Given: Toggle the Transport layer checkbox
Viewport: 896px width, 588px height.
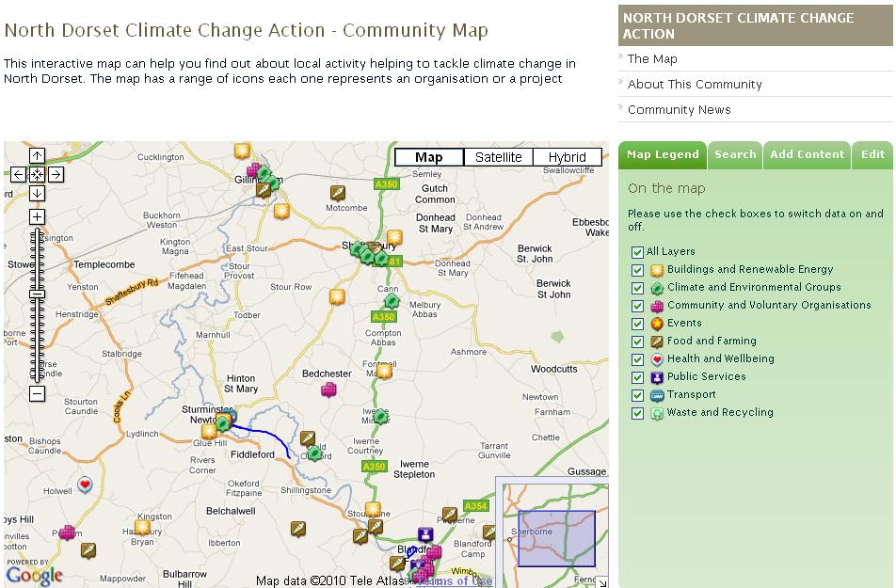Looking at the screenshot, I should click(x=638, y=395).
